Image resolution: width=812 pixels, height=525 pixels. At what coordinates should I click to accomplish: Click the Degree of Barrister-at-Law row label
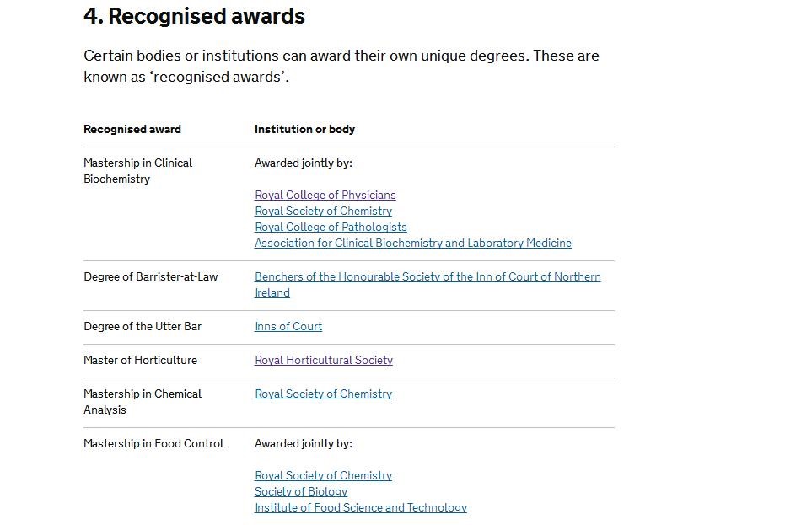[x=150, y=276]
